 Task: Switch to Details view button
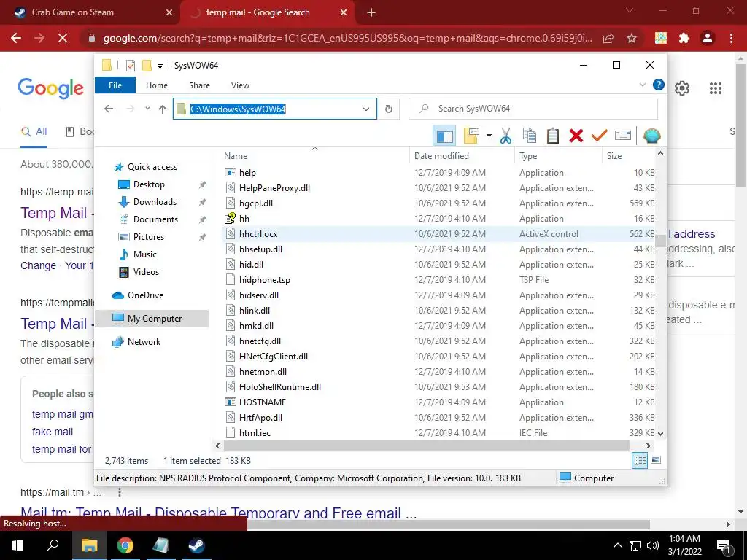click(640, 460)
